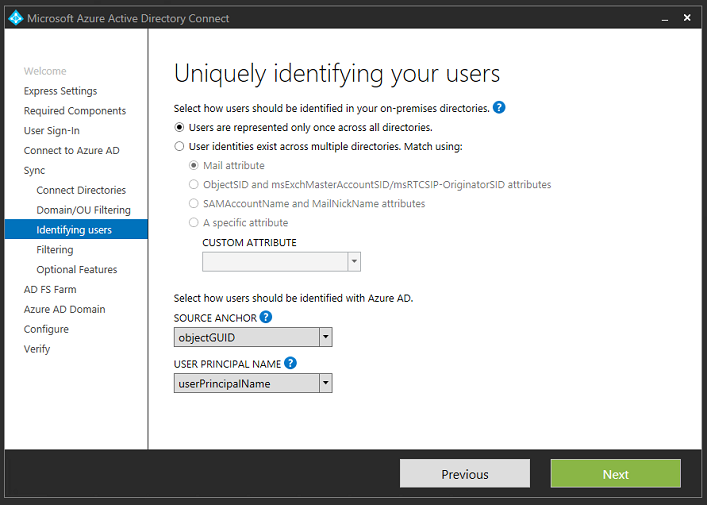Select the Mail attribute radio button
Image resolution: width=708 pixels, height=506 pixels.
click(194, 165)
